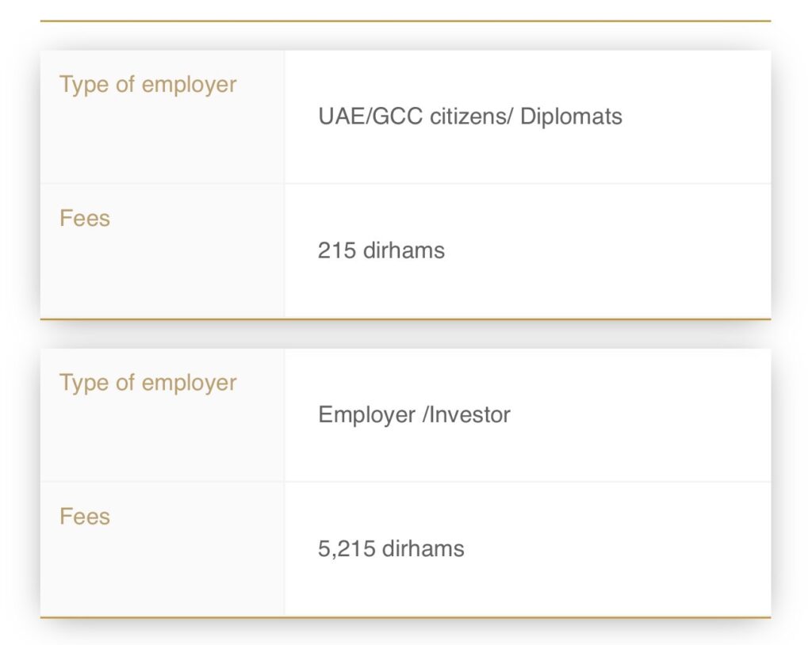The height and width of the screenshot is (645, 812).
Task: Click the first table's "Type of employer" label
Action: 147,85
